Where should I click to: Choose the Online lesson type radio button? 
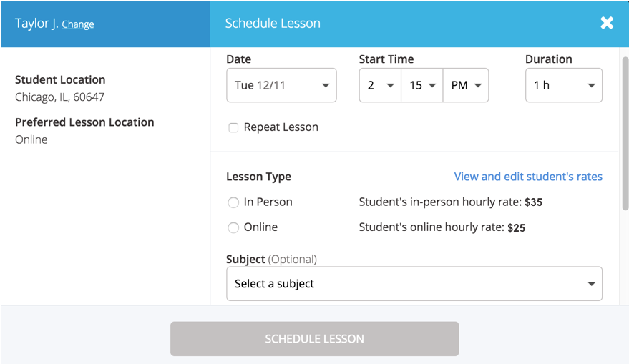233,227
